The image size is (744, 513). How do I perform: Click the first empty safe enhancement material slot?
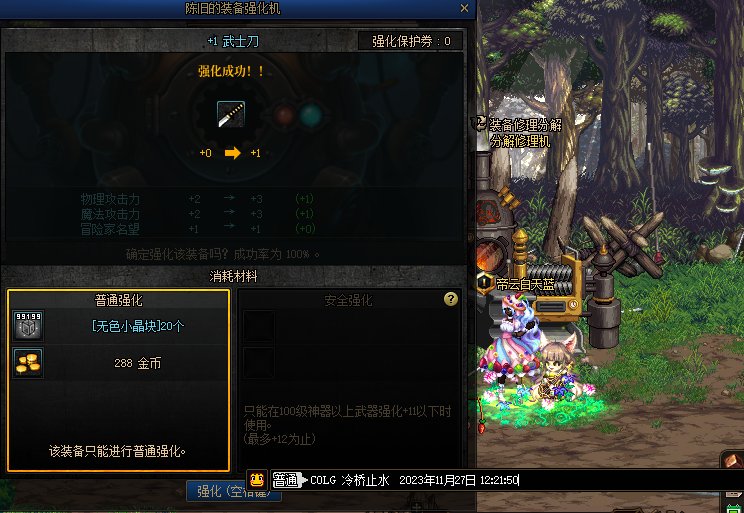(x=259, y=326)
